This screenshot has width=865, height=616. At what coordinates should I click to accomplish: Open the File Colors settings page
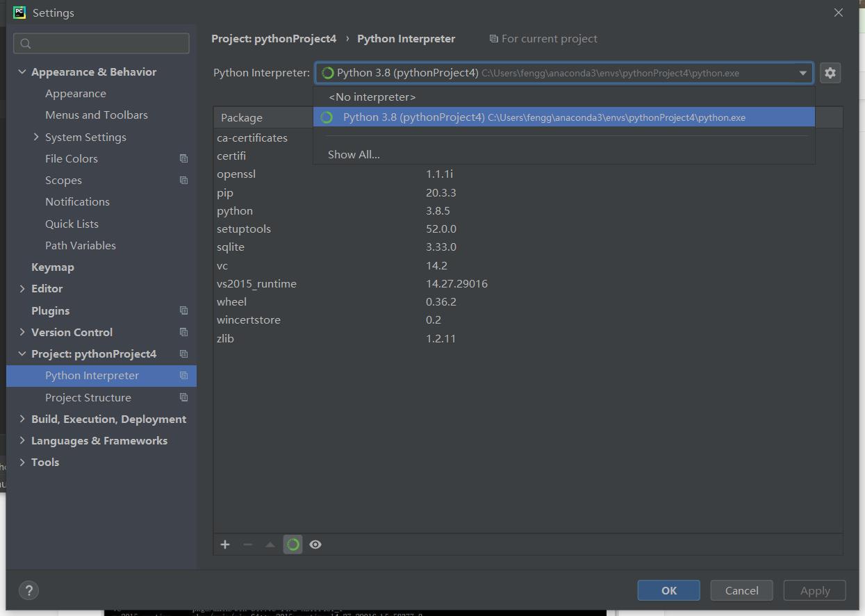pos(72,158)
